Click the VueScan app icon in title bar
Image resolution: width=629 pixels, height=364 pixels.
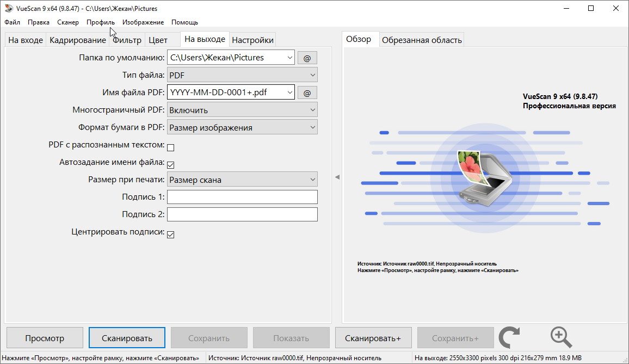click(8, 8)
